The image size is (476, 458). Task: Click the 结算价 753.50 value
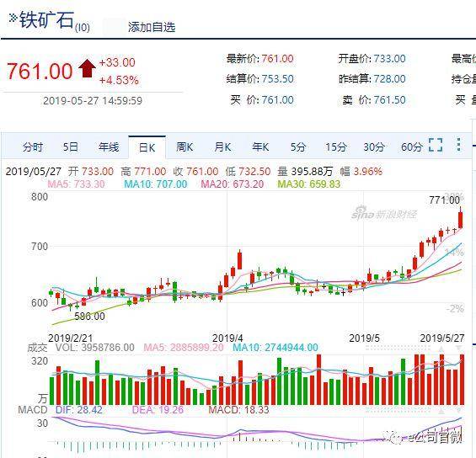coord(277,79)
